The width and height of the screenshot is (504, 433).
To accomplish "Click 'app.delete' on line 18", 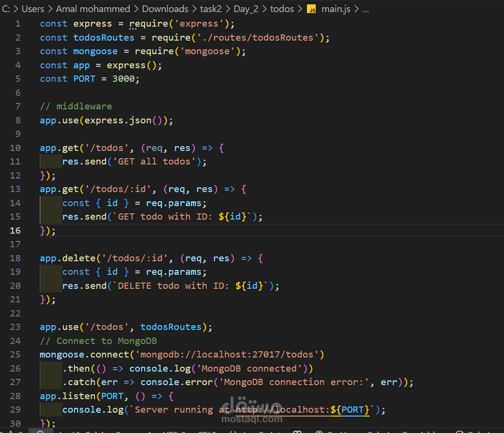I will coord(67,258).
